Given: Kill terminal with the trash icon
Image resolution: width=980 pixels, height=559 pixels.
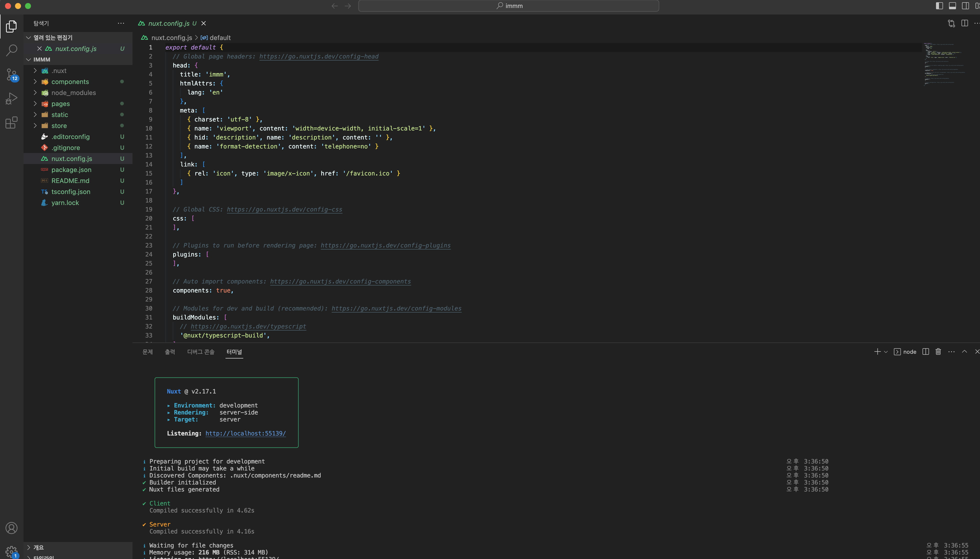Looking at the screenshot, I should [x=938, y=352].
